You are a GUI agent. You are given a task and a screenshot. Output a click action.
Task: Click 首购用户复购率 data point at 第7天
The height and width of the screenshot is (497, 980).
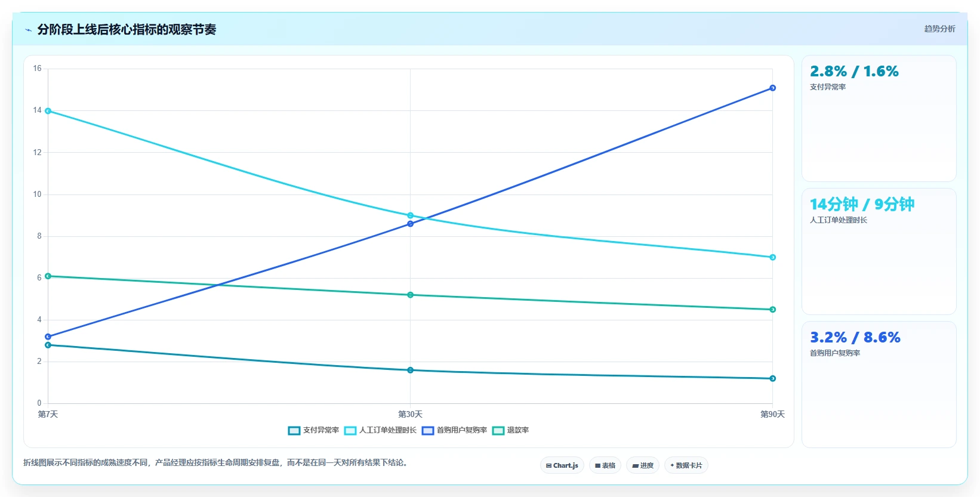coord(48,337)
